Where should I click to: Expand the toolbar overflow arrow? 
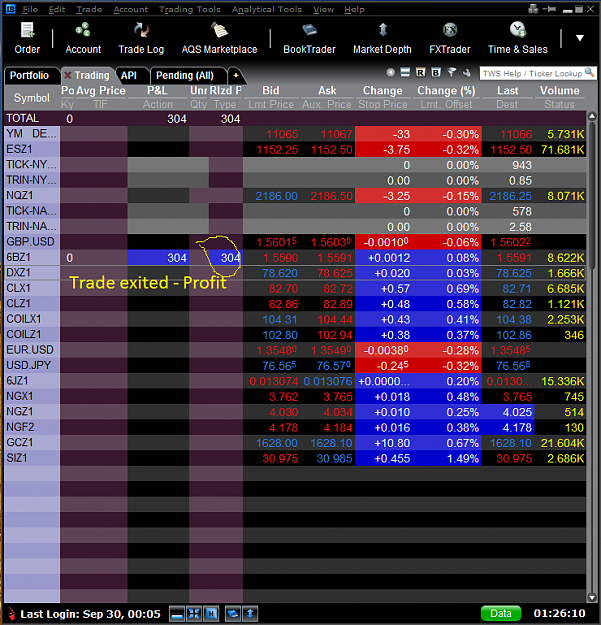(x=580, y=38)
